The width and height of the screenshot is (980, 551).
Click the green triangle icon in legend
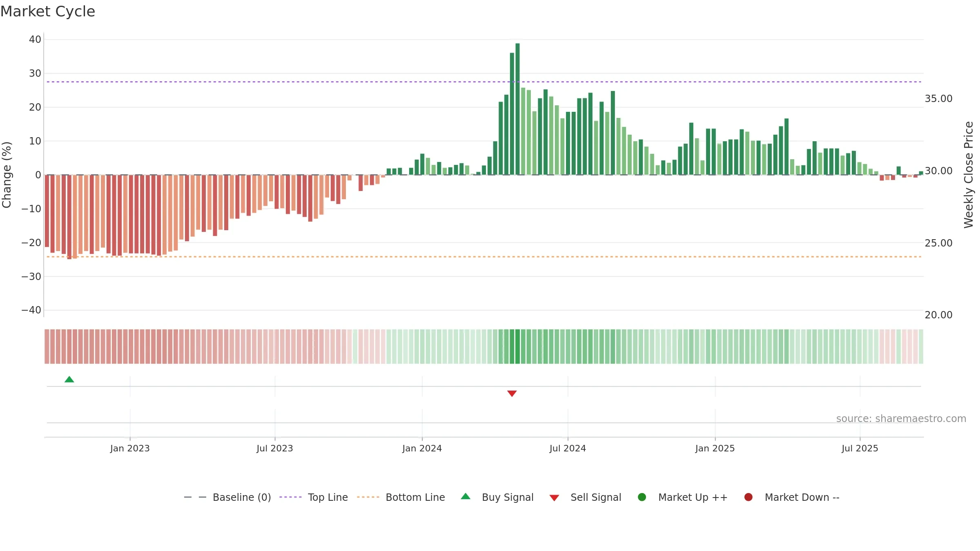pyautogui.click(x=465, y=496)
